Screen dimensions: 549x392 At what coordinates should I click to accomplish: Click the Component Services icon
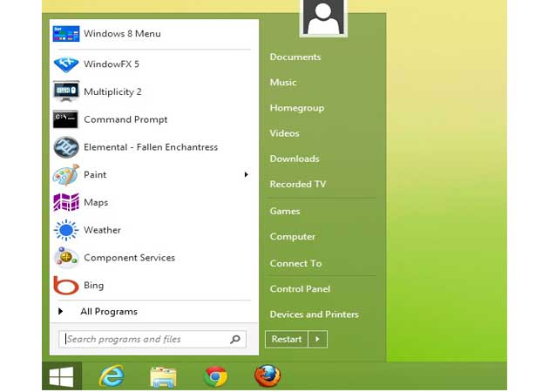pos(66,258)
